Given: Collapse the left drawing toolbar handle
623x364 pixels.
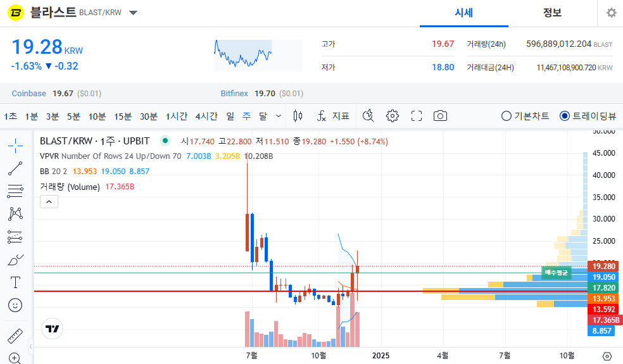Looking at the screenshot, I should click(x=30, y=346).
